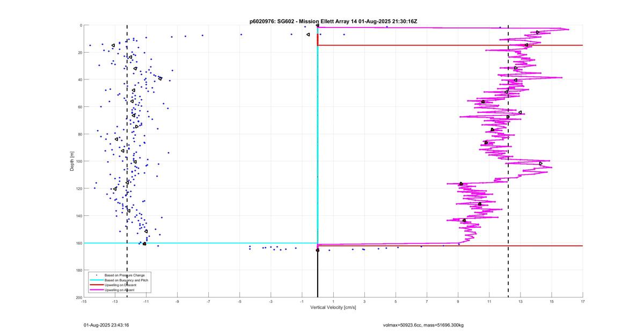
Task: Click the x-axis tick label -9
Action: 177,302
